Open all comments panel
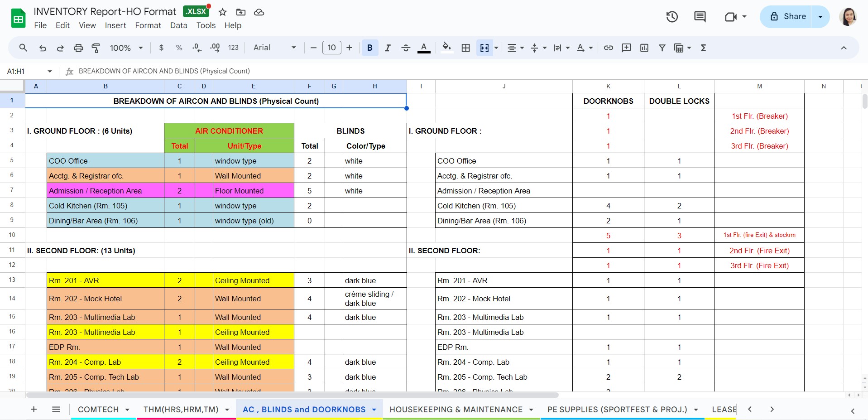This screenshot has height=420, width=868. [700, 17]
